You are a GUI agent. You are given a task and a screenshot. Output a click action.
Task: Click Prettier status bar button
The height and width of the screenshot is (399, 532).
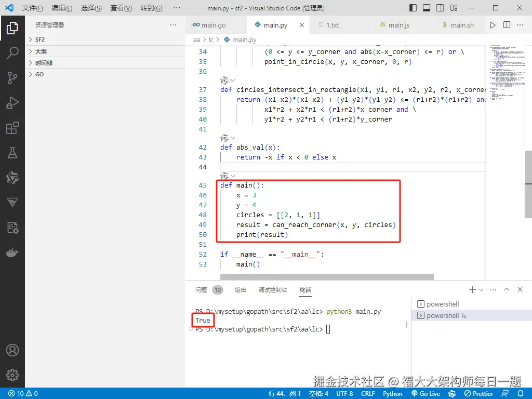click(478, 393)
